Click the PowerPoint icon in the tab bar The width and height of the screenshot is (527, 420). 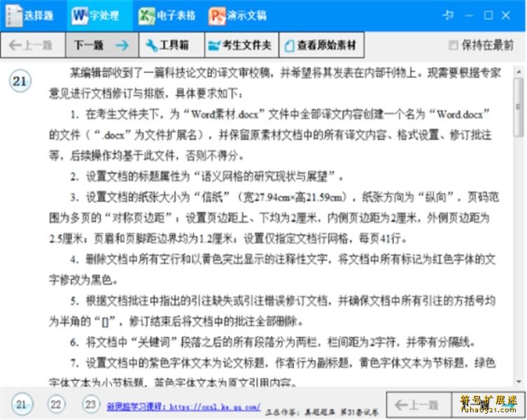tap(217, 16)
